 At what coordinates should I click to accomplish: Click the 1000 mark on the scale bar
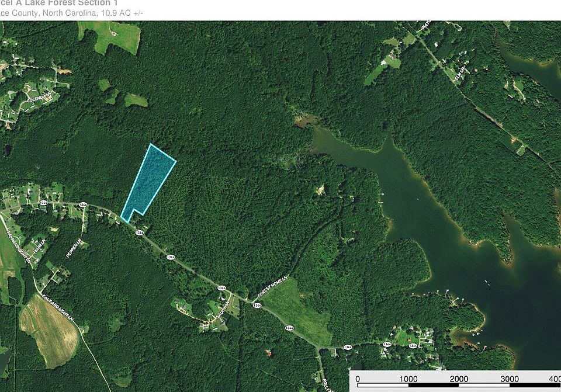point(408,379)
